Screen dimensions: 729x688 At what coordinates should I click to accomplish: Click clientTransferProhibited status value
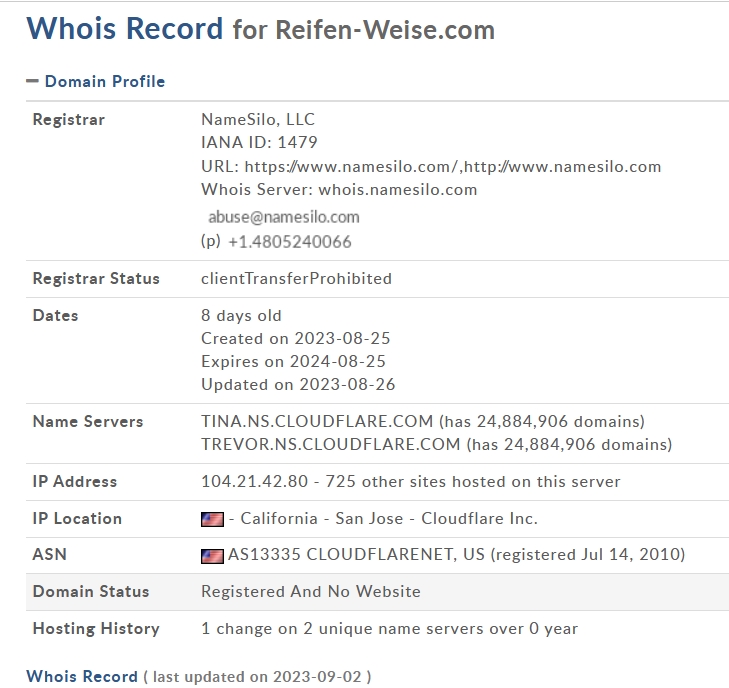[x=296, y=278]
